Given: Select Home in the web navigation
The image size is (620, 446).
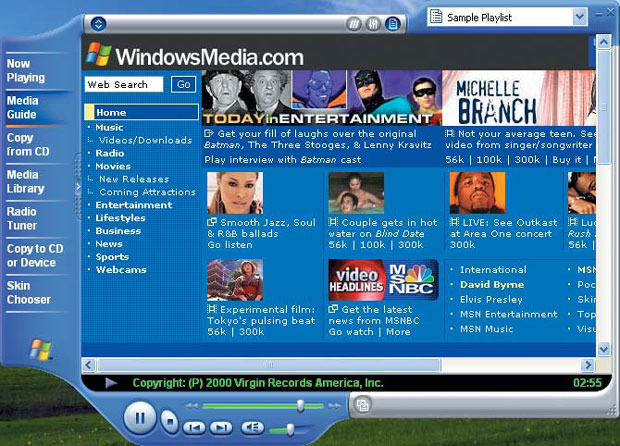Looking at the screenshot, I should (x=142, y=112).
